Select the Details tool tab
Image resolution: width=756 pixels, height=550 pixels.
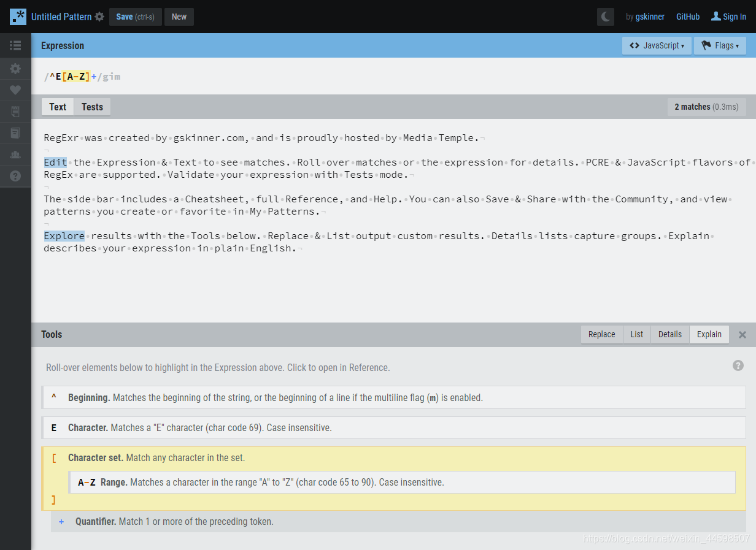pyautogui.click(x=670, y=334)
